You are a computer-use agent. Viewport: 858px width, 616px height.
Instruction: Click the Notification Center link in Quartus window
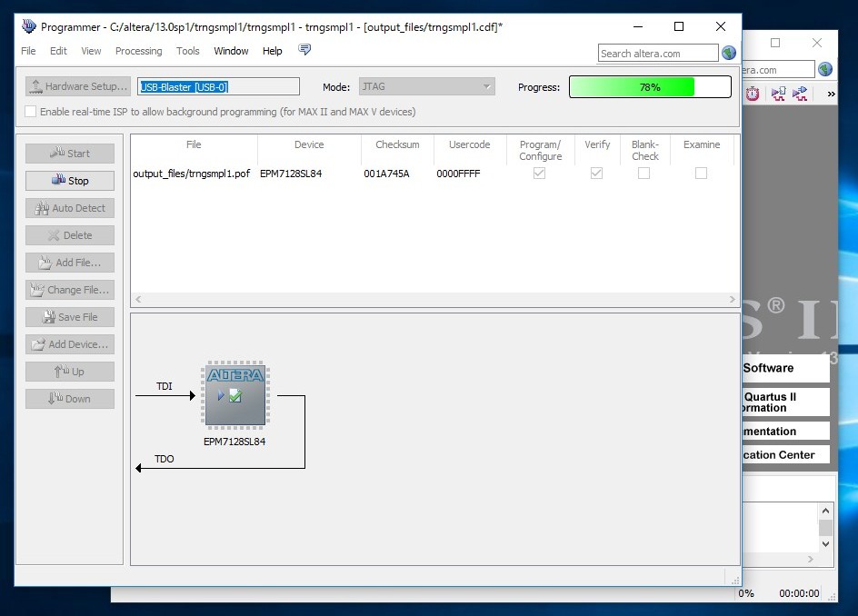(x=786, y=454)
